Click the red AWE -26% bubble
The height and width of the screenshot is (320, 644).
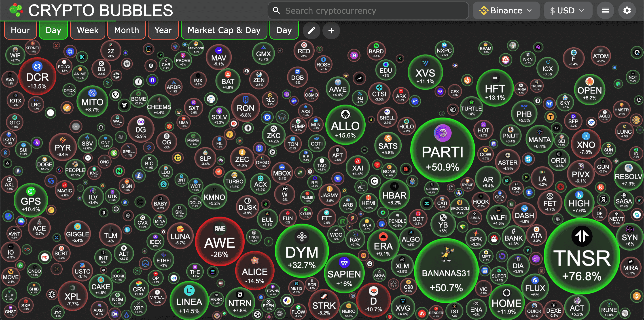point(220,242)
